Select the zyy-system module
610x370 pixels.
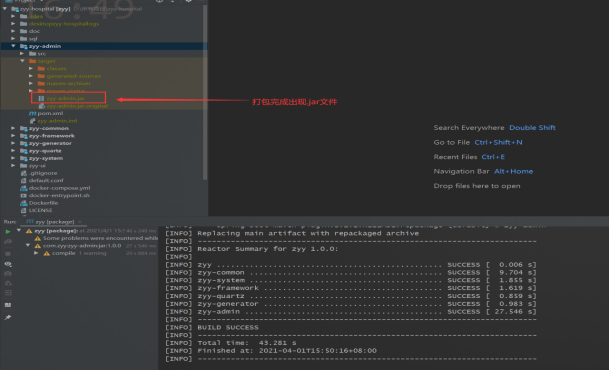(x=46, y=158)
